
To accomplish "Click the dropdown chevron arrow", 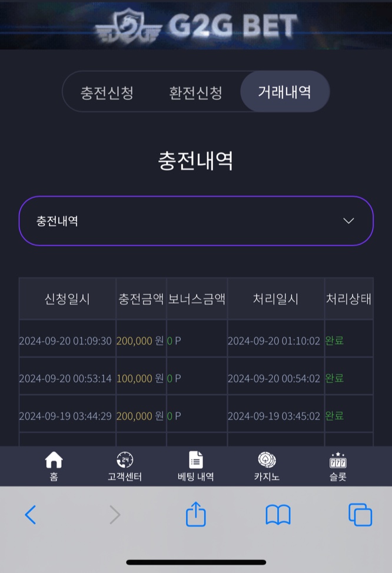I will (x=348, y=221).
